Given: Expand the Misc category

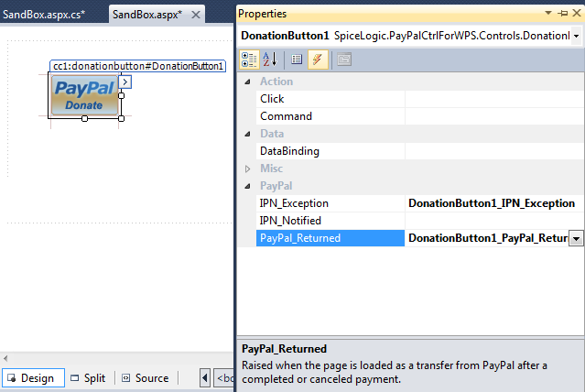Looking at the screenshot, I should click(248, 169).
